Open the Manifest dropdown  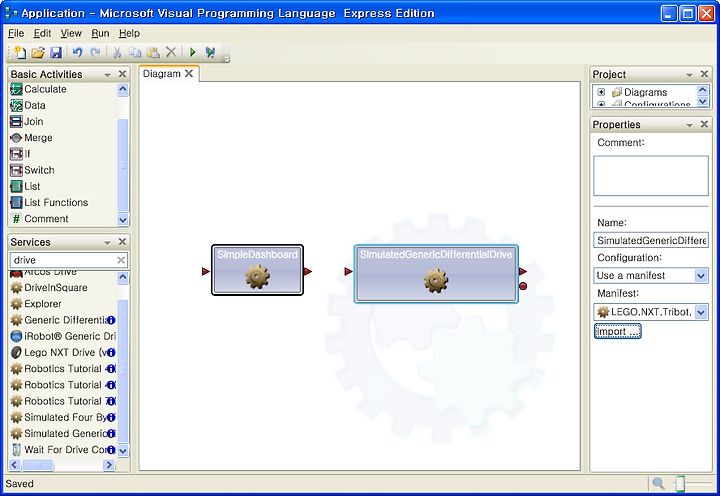(x=700, y=312)
